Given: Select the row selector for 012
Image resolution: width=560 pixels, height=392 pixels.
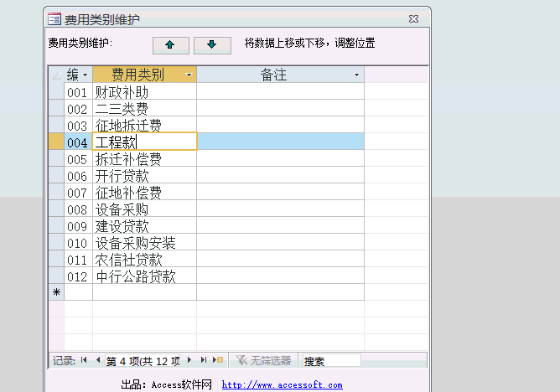Looking at the screenshot, I should [56, 276].
